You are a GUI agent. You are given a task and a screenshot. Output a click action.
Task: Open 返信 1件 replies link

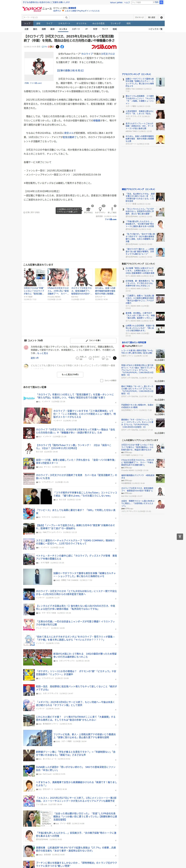pos(35,358)
